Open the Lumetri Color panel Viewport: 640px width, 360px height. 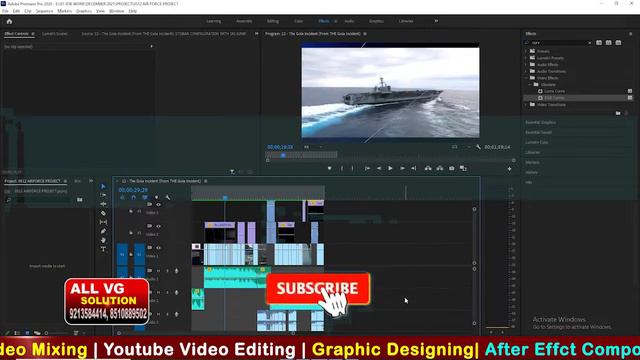[537, 142]
